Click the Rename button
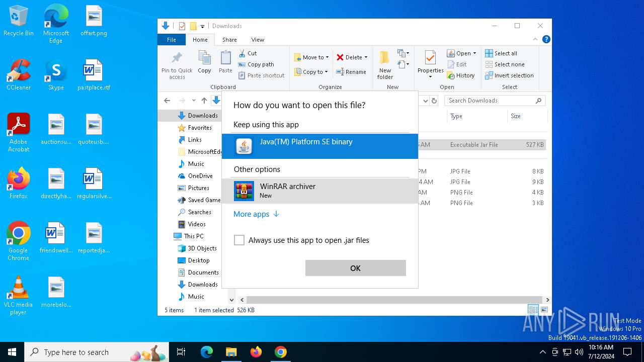The image size is (644, 362). coord(351,72)
